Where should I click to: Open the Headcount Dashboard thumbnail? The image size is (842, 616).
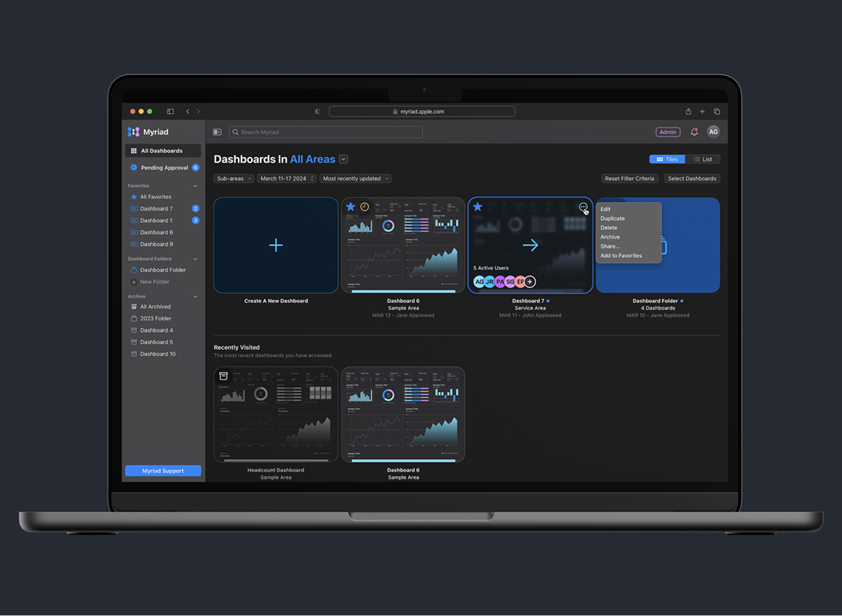pos(276,414)
